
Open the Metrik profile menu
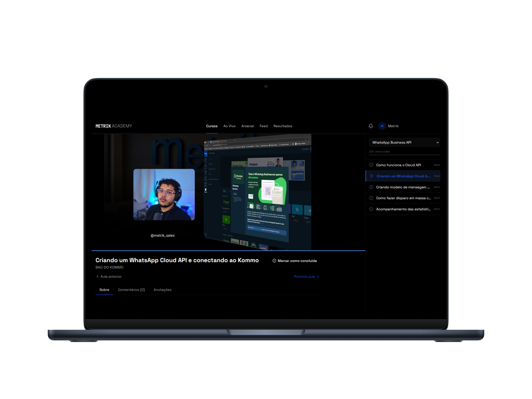tap(393, 126)
